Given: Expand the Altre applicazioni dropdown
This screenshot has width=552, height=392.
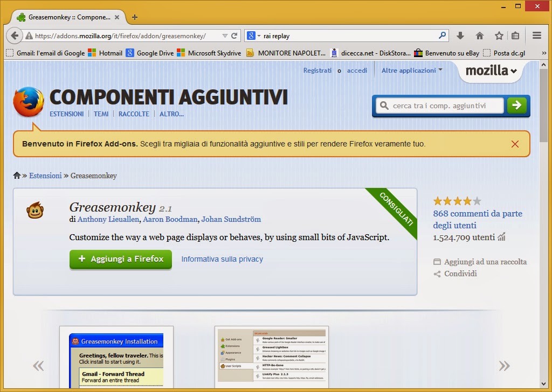Looking at the screenshot, I should coord(411,71).
